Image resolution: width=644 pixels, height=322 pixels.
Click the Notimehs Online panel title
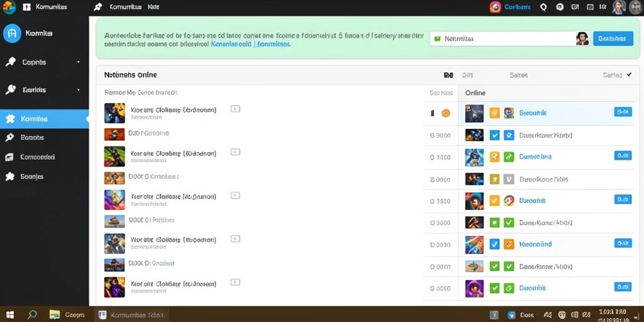click(131, 75)
